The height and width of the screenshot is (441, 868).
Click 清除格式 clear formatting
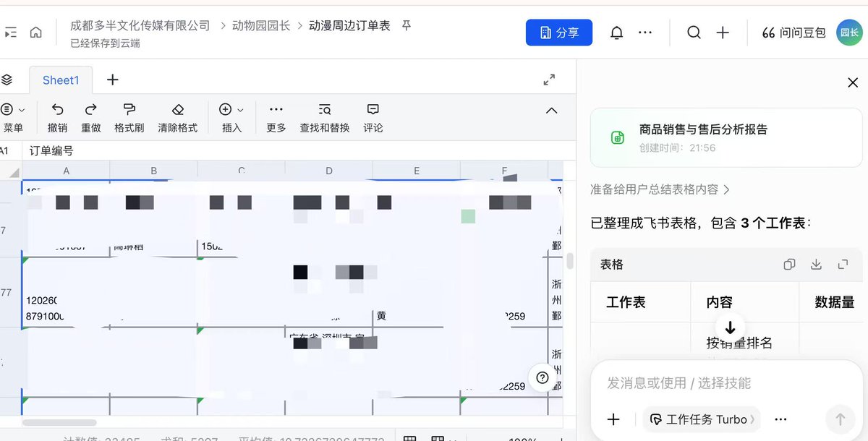coord(178,118)
